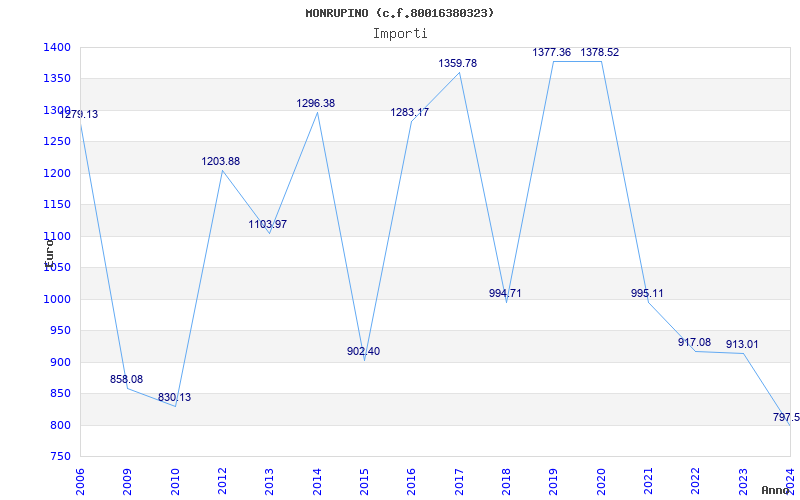Click x-axis year 2013

click(269, 482)
